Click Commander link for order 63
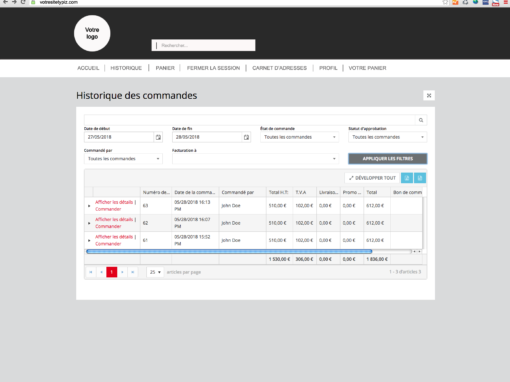 click(108, 209)
